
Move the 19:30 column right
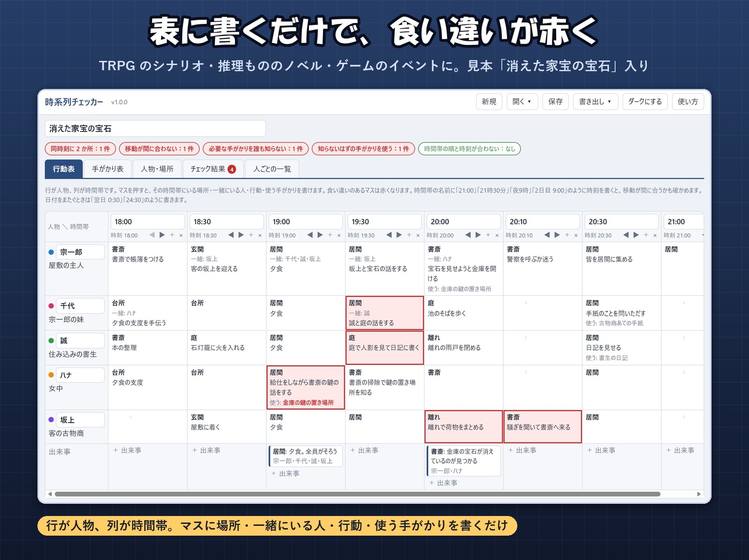tap(399, 235)
